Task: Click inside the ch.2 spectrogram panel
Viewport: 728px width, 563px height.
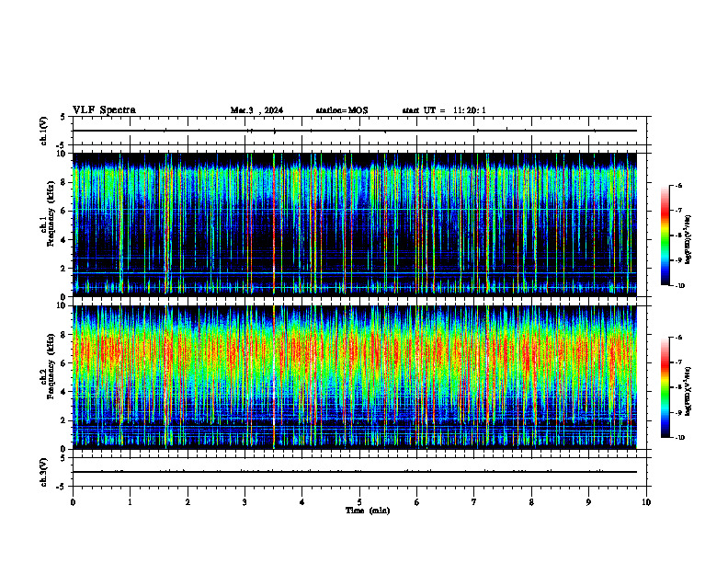Action: pyautogui.click(x=355, y=377)
